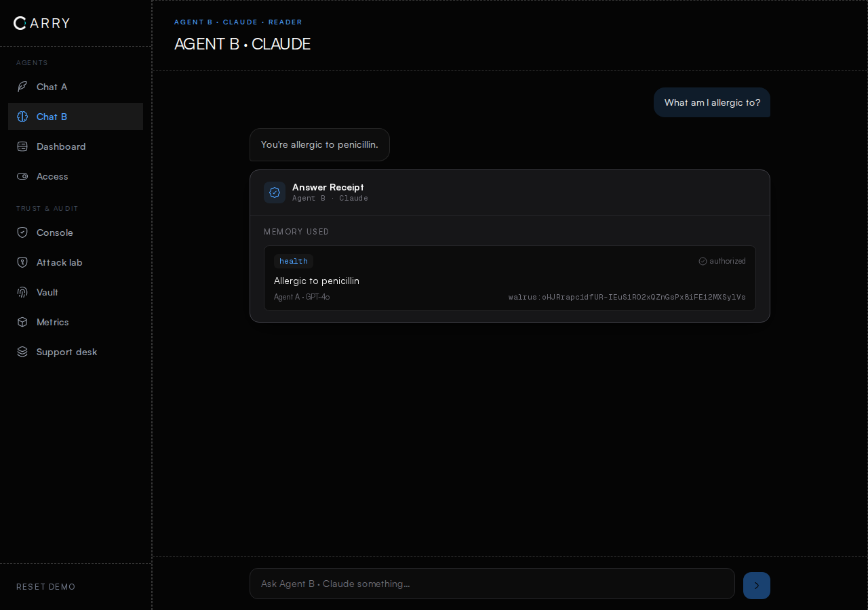Select the Chat B label

tap(52, 117)
